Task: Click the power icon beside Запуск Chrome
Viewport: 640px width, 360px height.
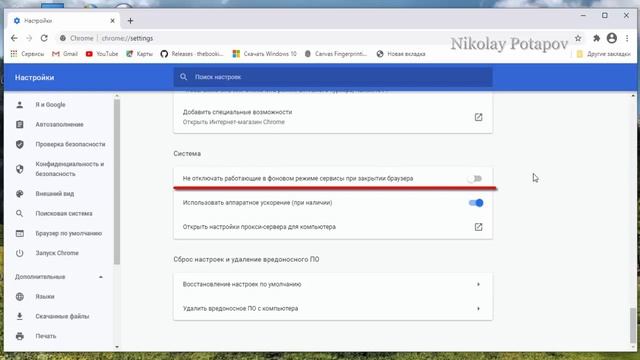Action: coord(20,253)
